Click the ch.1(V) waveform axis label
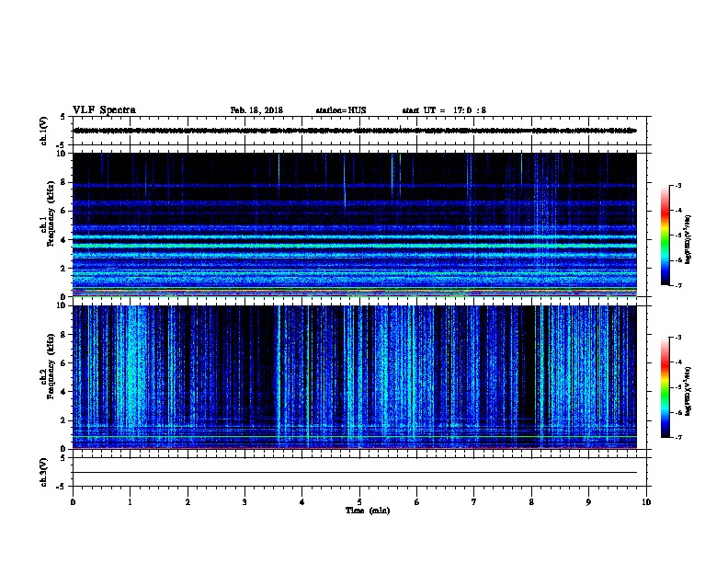The height and width of the screenshot is (563, 728). point(43,131)
